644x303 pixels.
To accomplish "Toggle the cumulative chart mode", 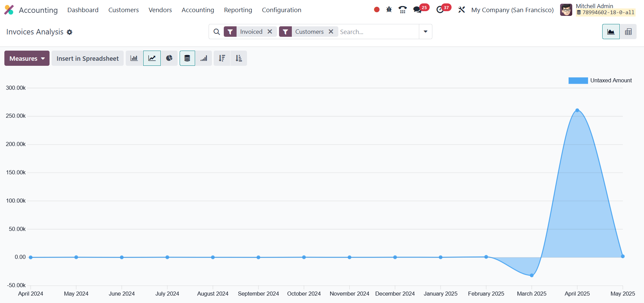I will (x=204, y=58).
